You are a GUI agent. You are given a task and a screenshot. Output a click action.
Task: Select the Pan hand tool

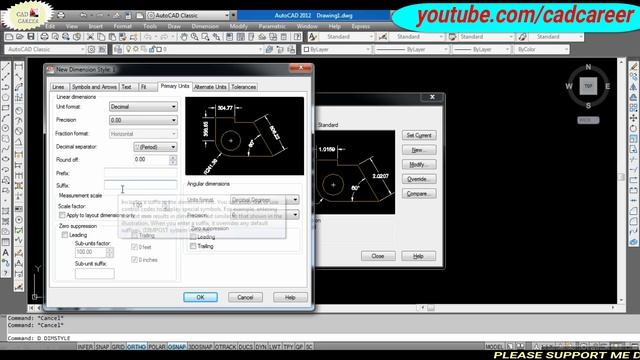(x=184, y=37)
